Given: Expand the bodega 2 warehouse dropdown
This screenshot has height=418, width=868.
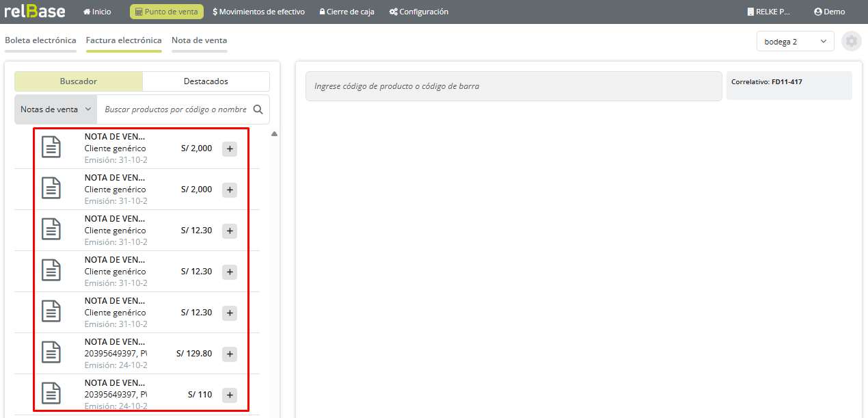Looking at the screenshot, I should (x=795, y=42).
